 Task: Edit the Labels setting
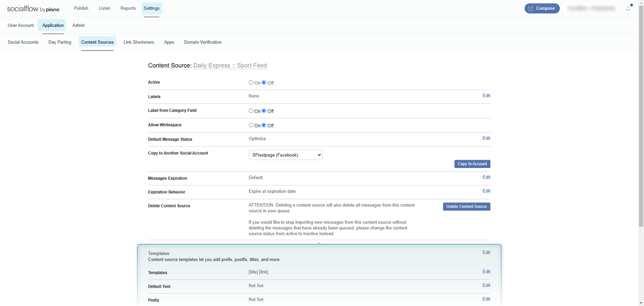pos(486,95)
